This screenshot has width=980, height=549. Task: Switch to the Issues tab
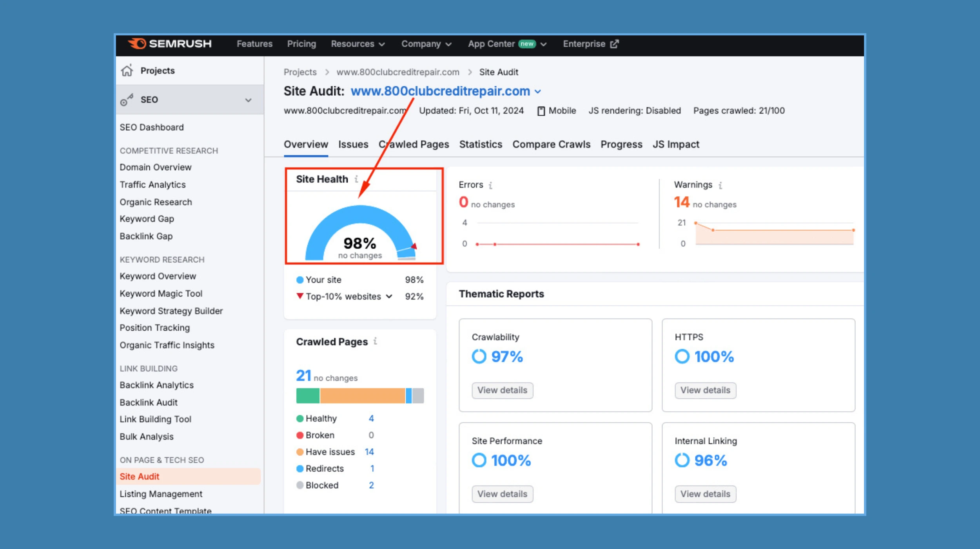tap(353, 144)
